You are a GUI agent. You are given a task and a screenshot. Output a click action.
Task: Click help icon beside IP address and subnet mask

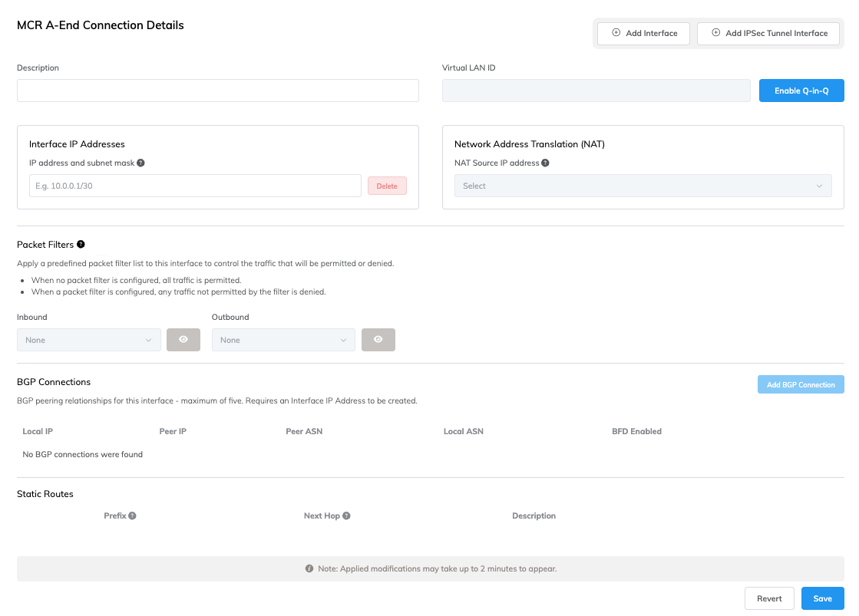[x=141, y=163]
